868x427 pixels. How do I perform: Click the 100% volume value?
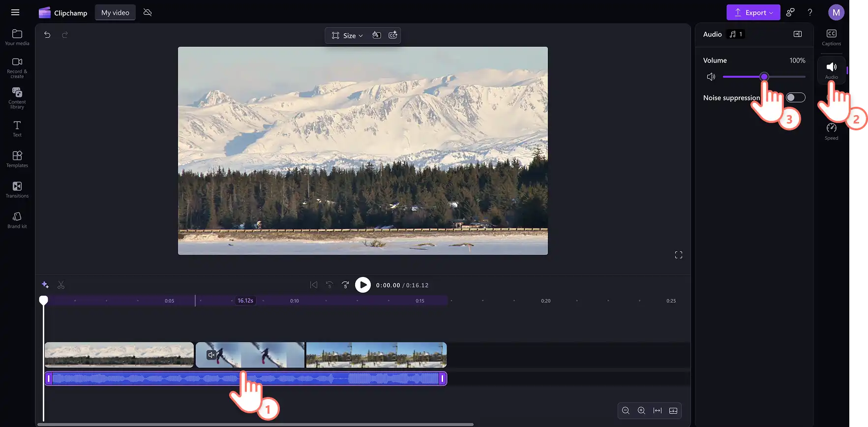(x=797, y=61)
